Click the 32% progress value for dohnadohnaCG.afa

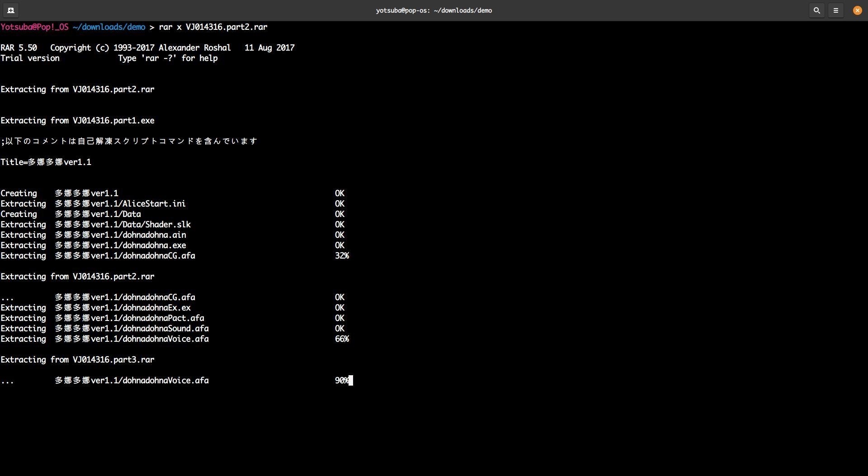[x=342, y=256]
